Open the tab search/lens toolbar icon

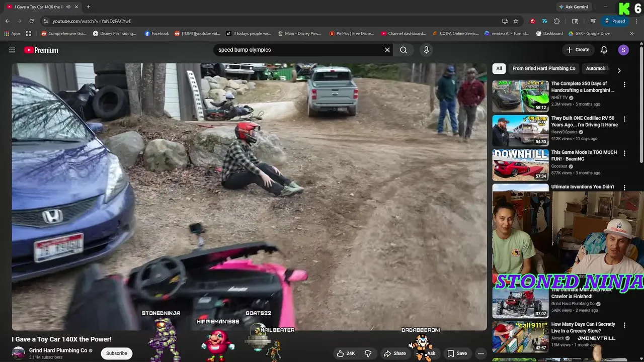575,21
